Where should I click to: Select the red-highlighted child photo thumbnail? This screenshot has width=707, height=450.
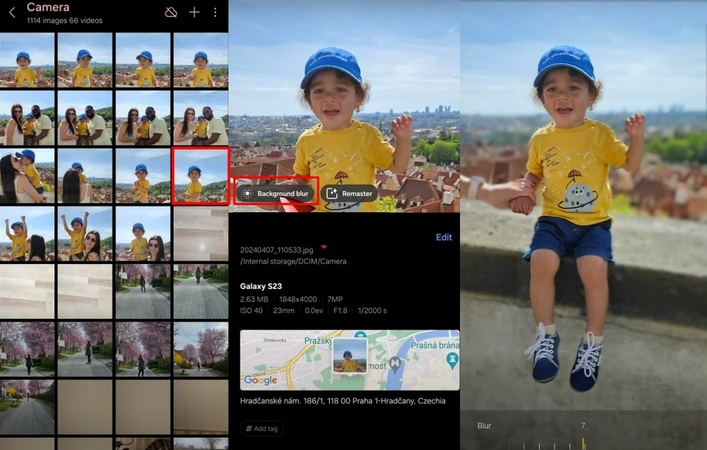pos(200,175)
